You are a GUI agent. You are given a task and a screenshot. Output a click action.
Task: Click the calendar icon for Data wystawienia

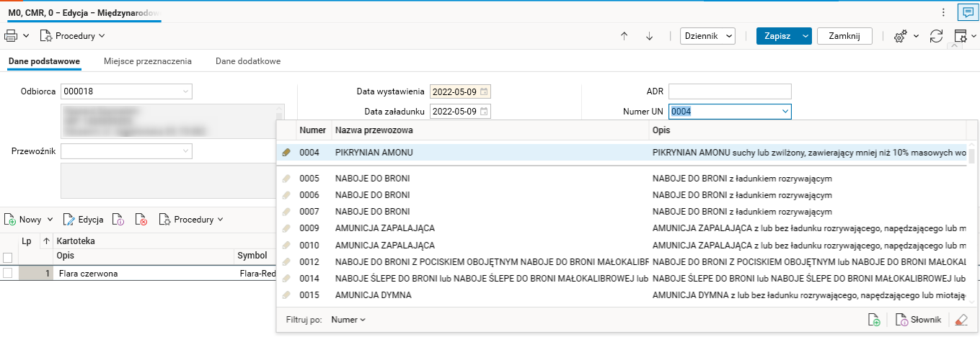click(485, 91)
